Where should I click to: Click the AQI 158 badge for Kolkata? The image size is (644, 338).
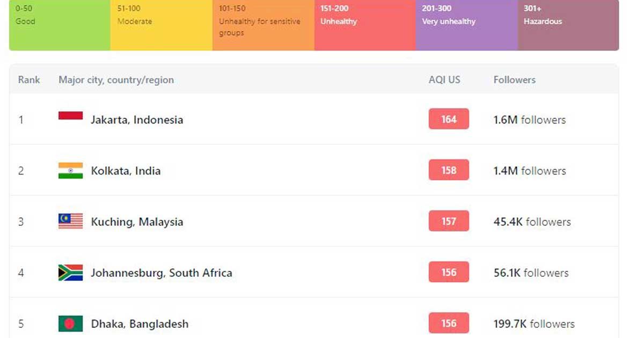[449, 170]
